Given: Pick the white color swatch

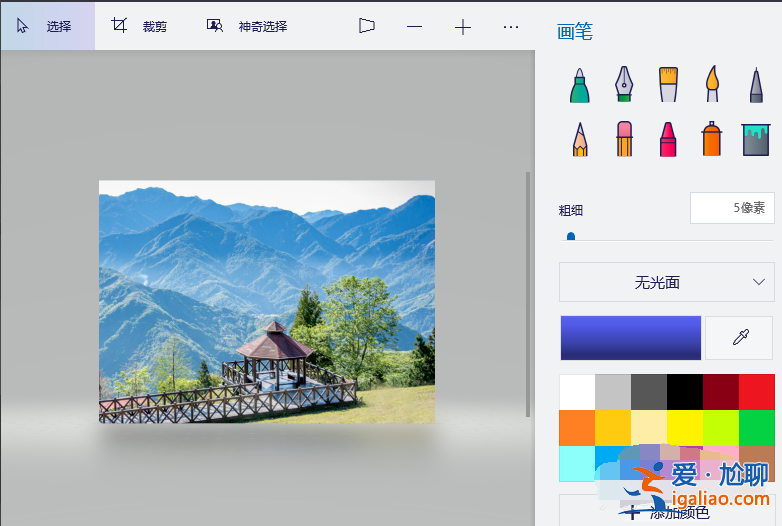Looking at the screenshot, I should coord(577,392).
